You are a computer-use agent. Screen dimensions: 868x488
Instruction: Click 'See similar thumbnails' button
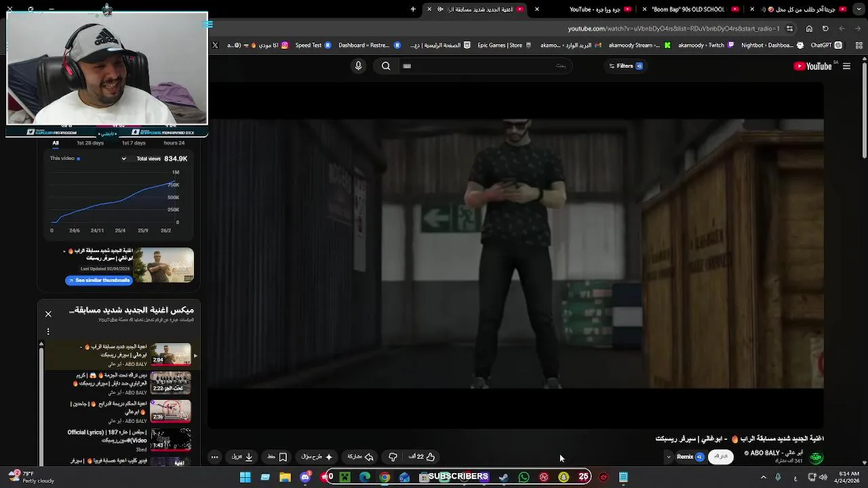point(98,280)
